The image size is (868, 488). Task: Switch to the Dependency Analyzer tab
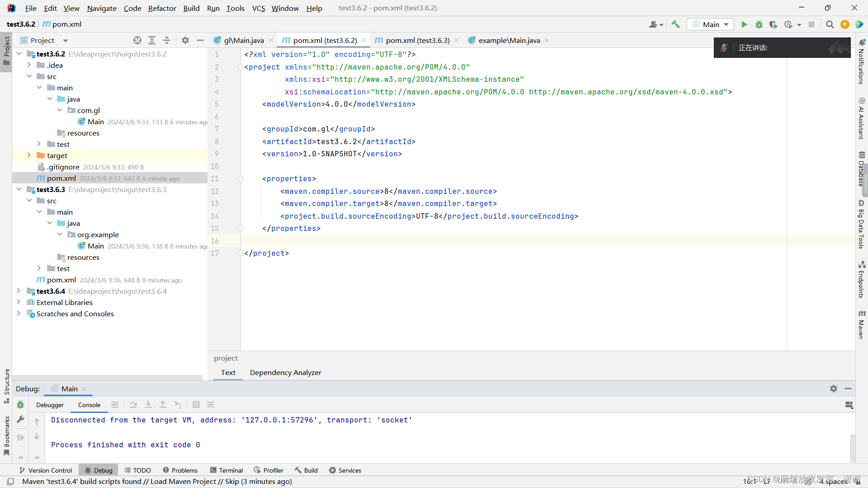pyautogui.click(x=286, y=372)
